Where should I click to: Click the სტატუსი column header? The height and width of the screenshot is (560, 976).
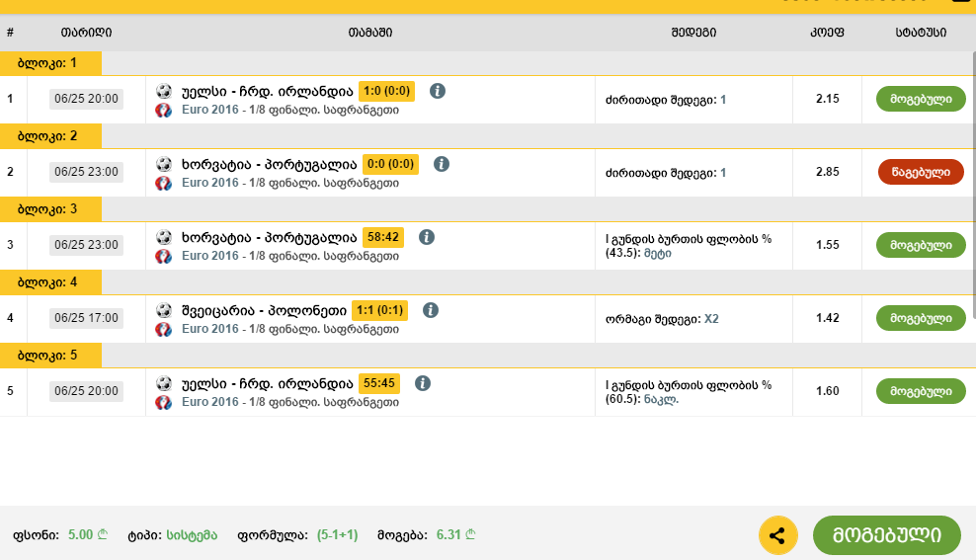pyautogui.click(x=921, y=33)
